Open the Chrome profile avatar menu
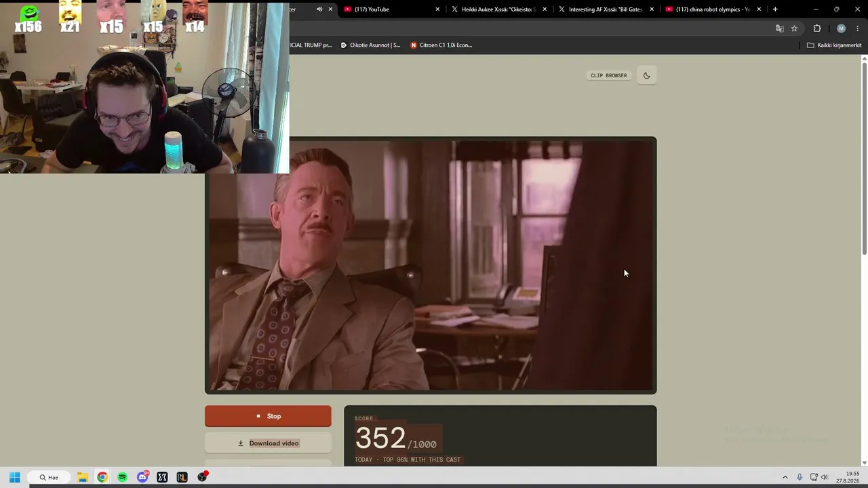 pos(842,28)
